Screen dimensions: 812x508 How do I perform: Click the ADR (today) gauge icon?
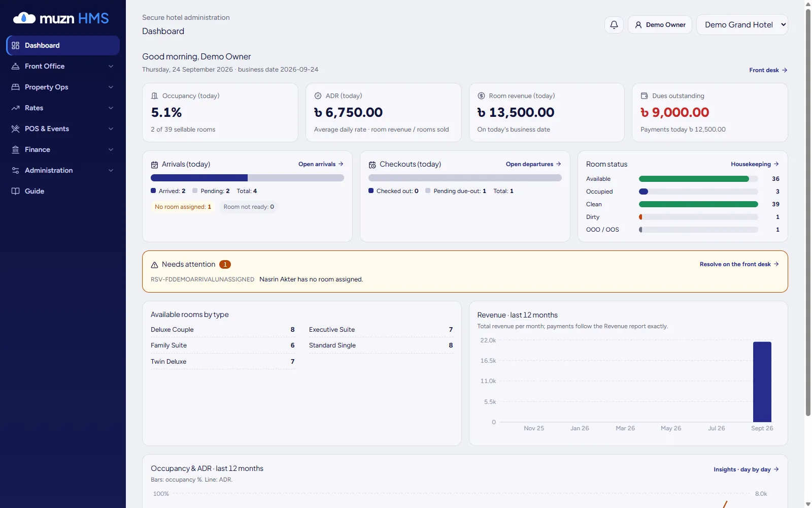coord(318,96)
